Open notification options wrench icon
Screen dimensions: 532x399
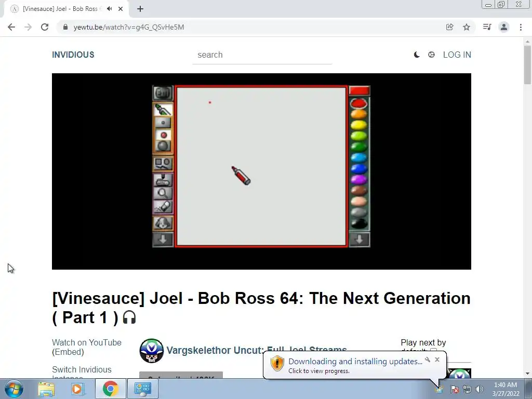click(428, 360)
